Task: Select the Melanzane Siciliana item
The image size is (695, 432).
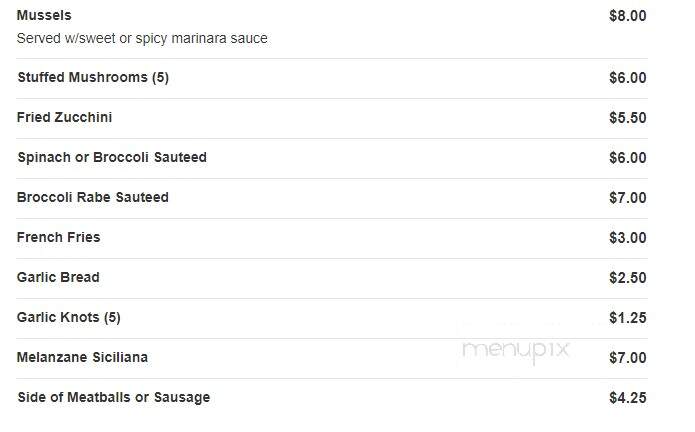Action: click(82, 357)
